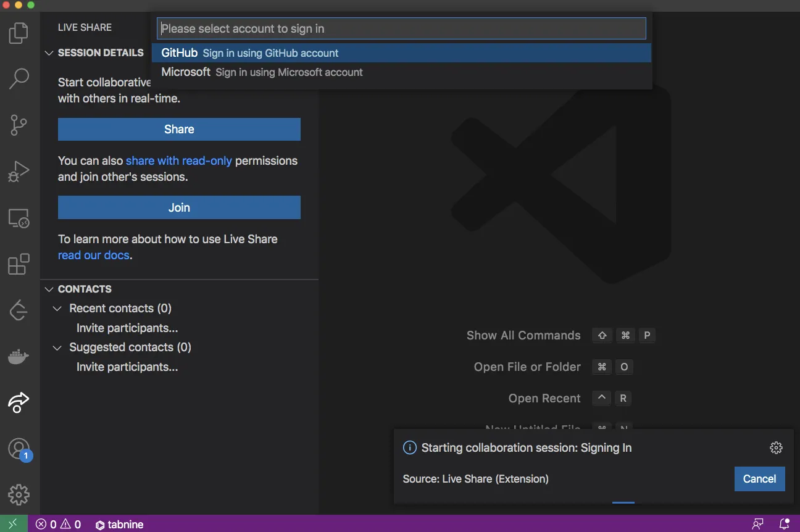Click the 'Open File or Folder' text
Screen dimensions: 800x532
click(x=527, y=367)
